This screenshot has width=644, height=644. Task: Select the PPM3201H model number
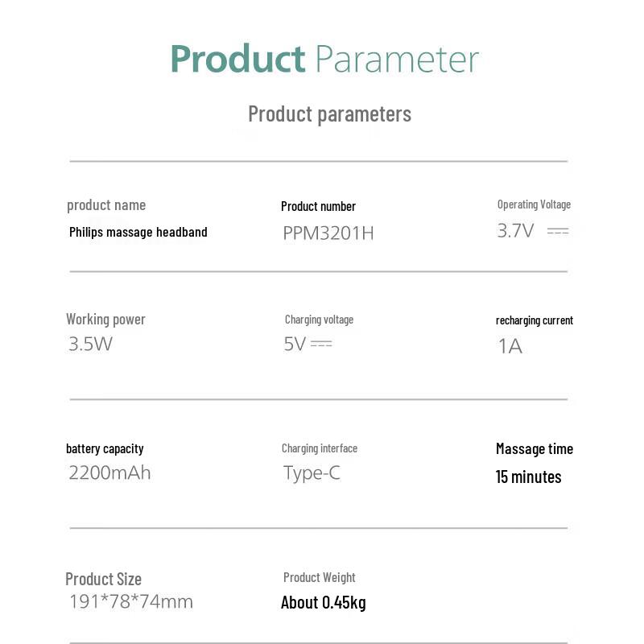click(328, 233)
